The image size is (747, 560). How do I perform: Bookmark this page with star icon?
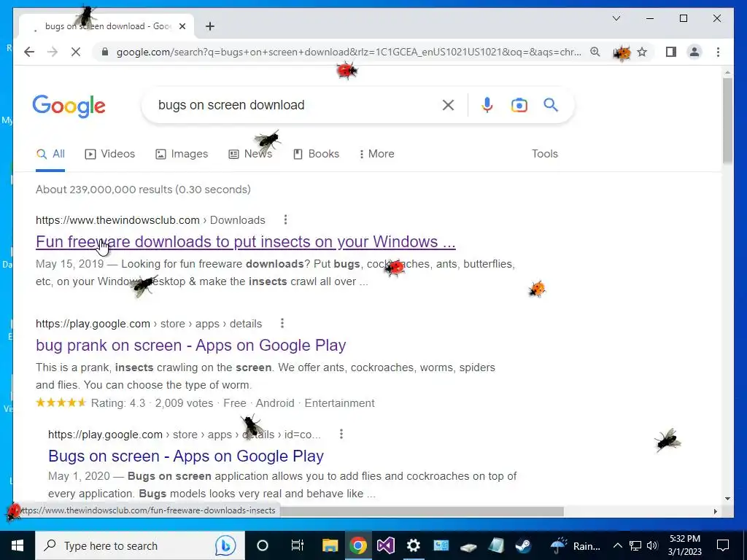pos(642,52)
